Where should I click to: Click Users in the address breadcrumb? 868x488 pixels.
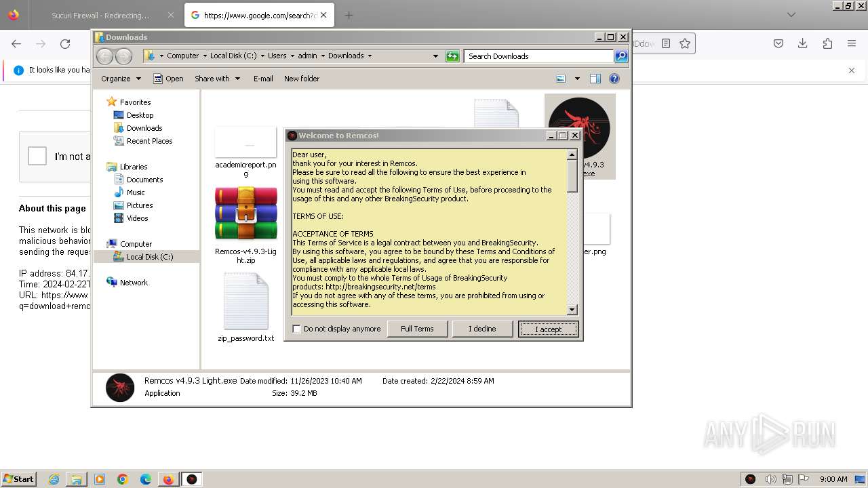(277, 56)
